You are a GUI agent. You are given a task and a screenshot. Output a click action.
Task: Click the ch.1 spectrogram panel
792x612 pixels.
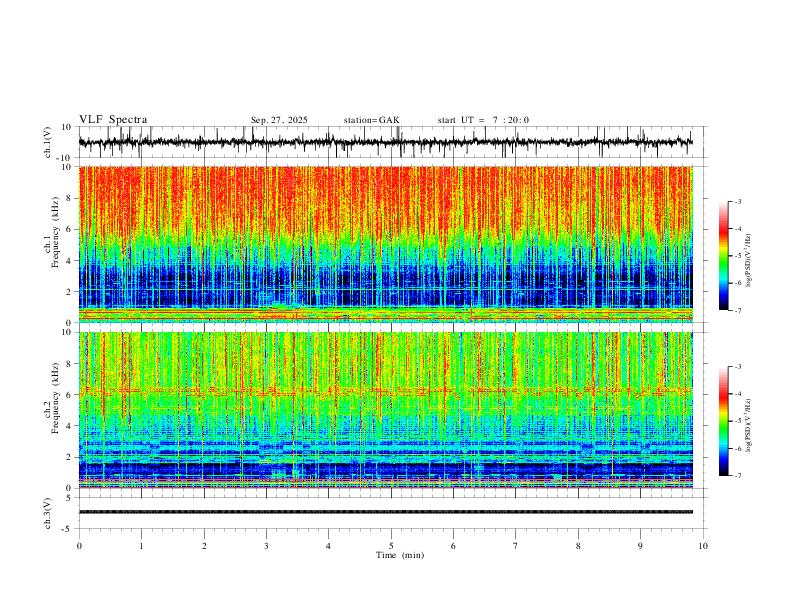pos(385,244)
